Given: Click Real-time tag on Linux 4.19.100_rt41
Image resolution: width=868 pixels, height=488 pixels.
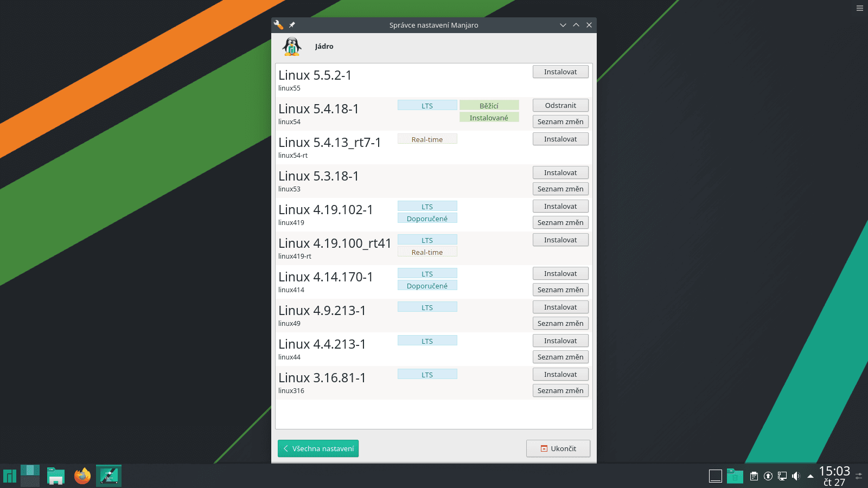Looking at the screenshot, I should click(x=427, y=252).
